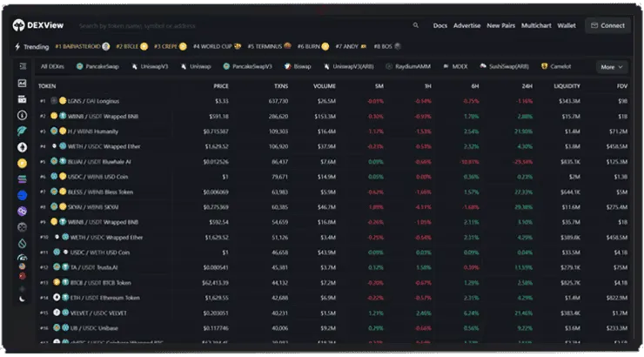Image resolution: width=644 pixels, height=357 pixels.
Task: Go to New Pairs page
Action: point(500,25)
